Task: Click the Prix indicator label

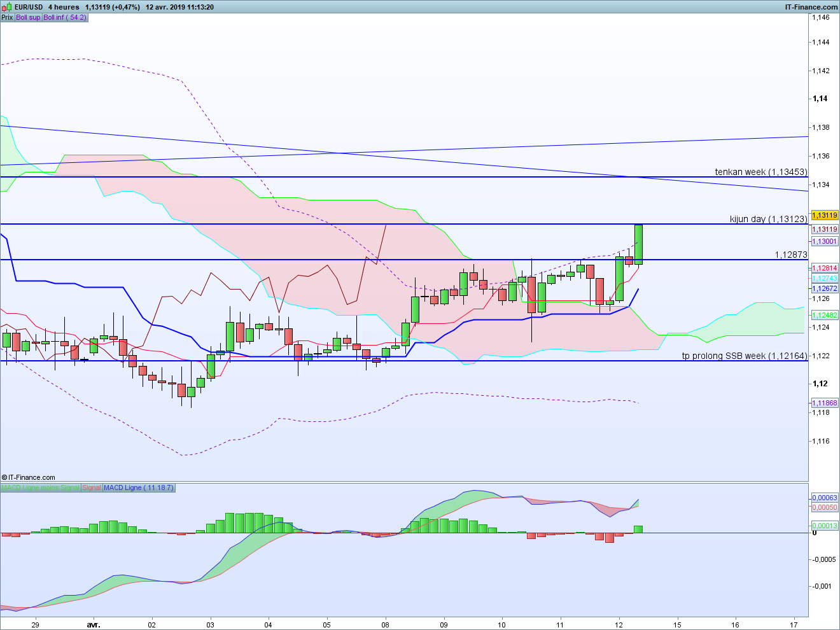Action: pos(7,17)
